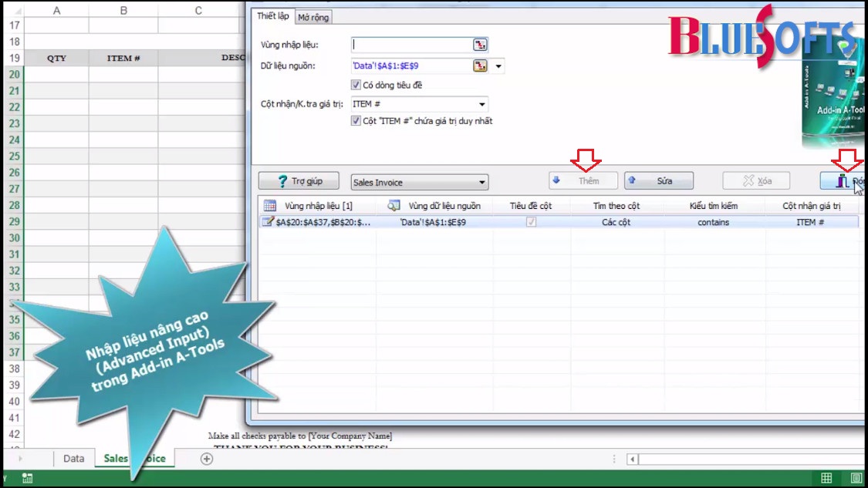Select row 31 header
This screenshot has width=868, height=488.
[x=14, y=254]
